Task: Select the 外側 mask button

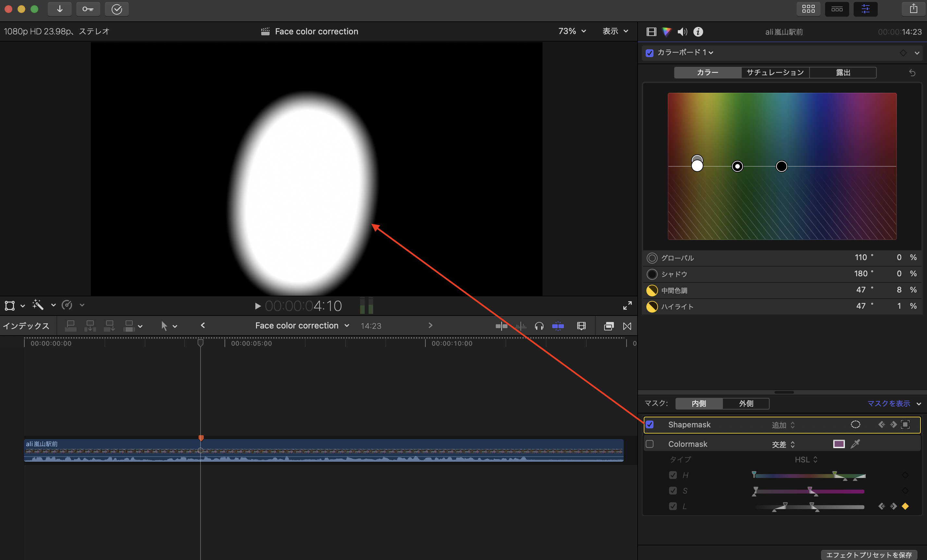Action: pyautogui.click(x=746, y=404)
